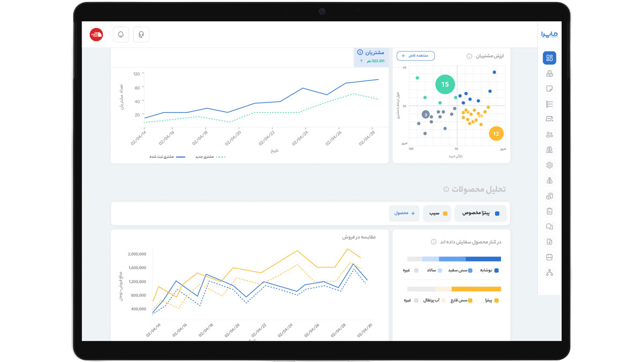644x362 pixels.
Task: Open the support headset icon
Action: tap(141, 34)
